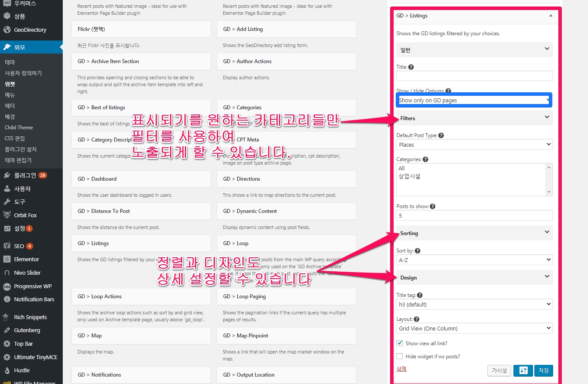Select the GD > Dashboard widget
This screenshot has height=384, width=588.
pos(141,179)
